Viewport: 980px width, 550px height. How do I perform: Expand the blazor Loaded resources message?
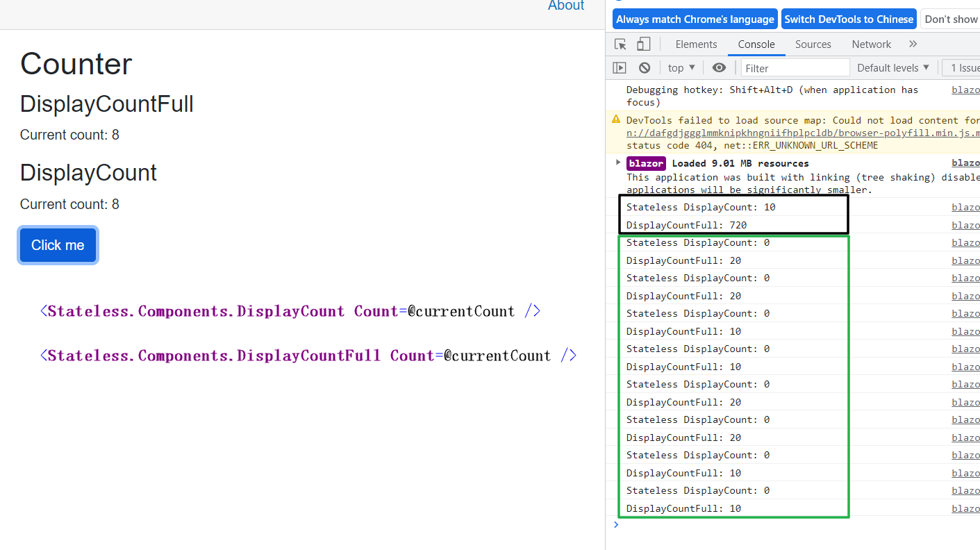(x=618, y=162)
